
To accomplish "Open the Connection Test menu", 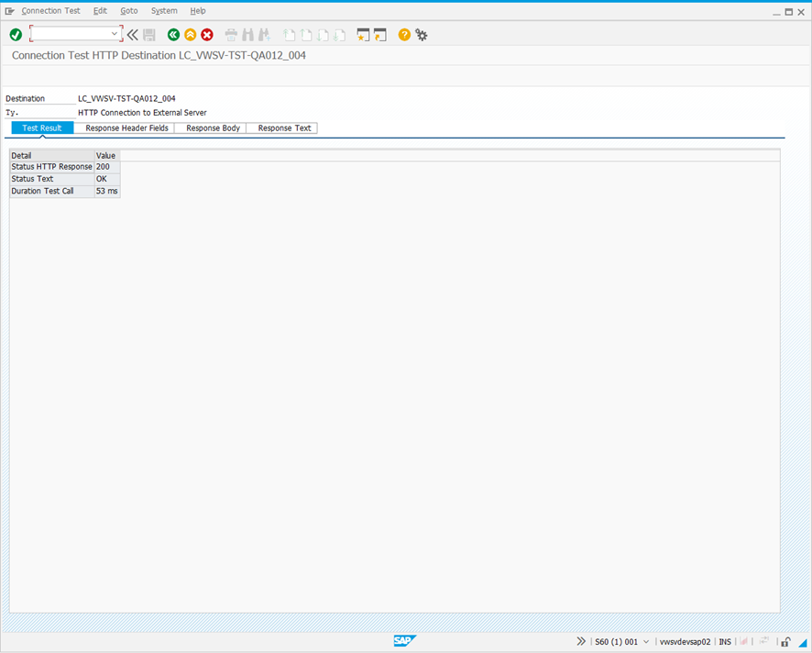I will (50, 11).
